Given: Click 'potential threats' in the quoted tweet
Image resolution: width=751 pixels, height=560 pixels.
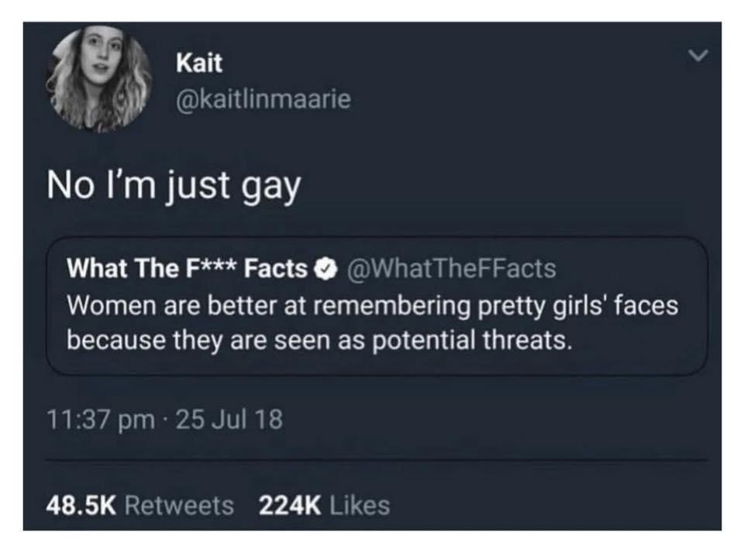Looking at the screenshot, I should click(x=472, y=340).
